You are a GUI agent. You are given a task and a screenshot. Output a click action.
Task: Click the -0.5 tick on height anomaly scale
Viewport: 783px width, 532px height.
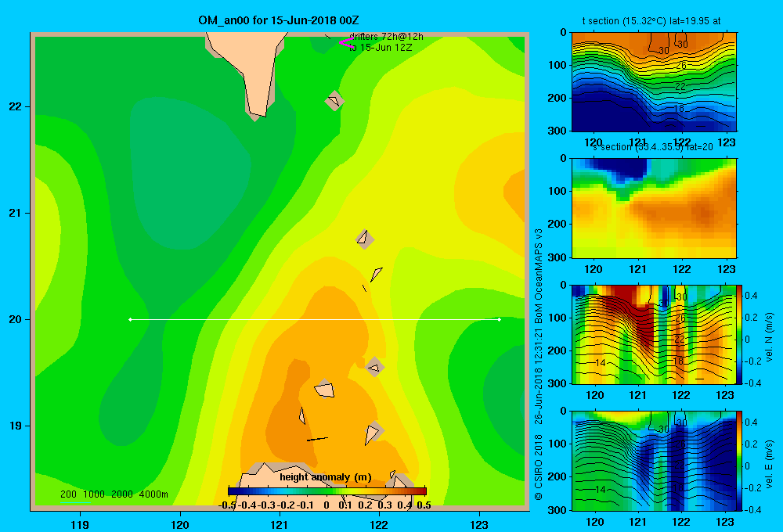(228, 505)
